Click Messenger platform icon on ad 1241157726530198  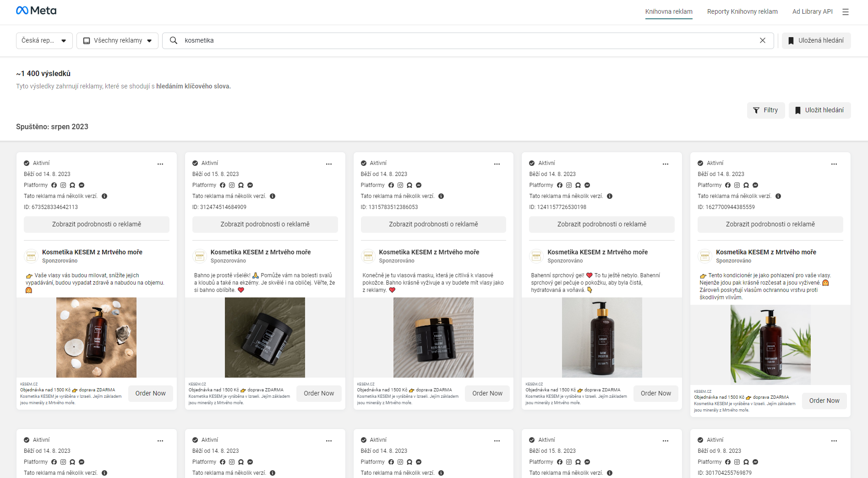[587, 185]
